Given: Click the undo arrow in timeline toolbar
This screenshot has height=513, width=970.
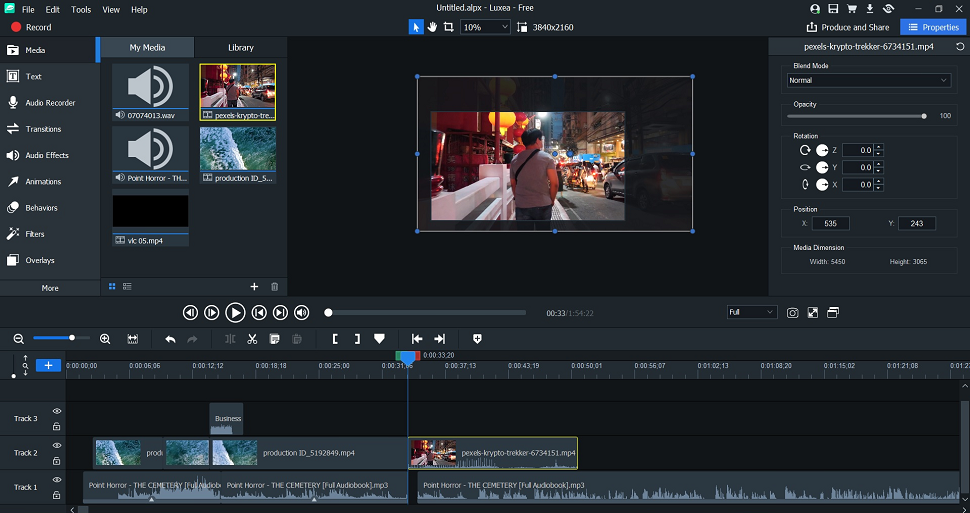Looking at the screenshot, I should (x=170, y=339).
